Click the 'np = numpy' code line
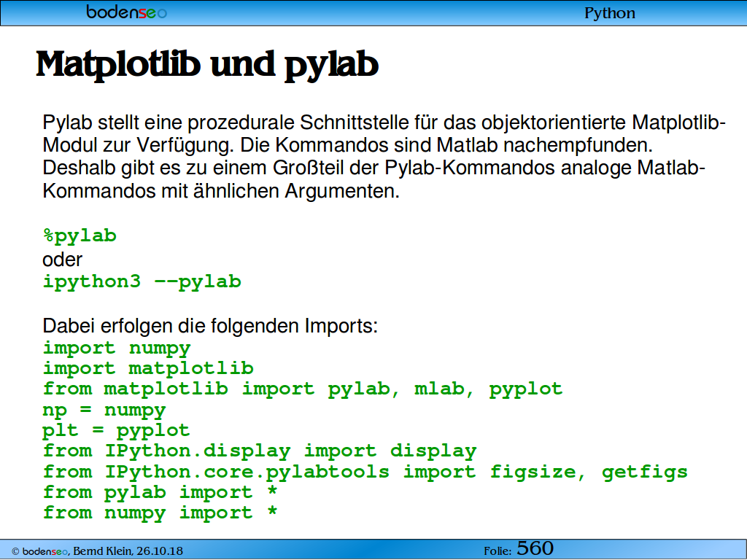The image size is (747, 560). (104, 410)
